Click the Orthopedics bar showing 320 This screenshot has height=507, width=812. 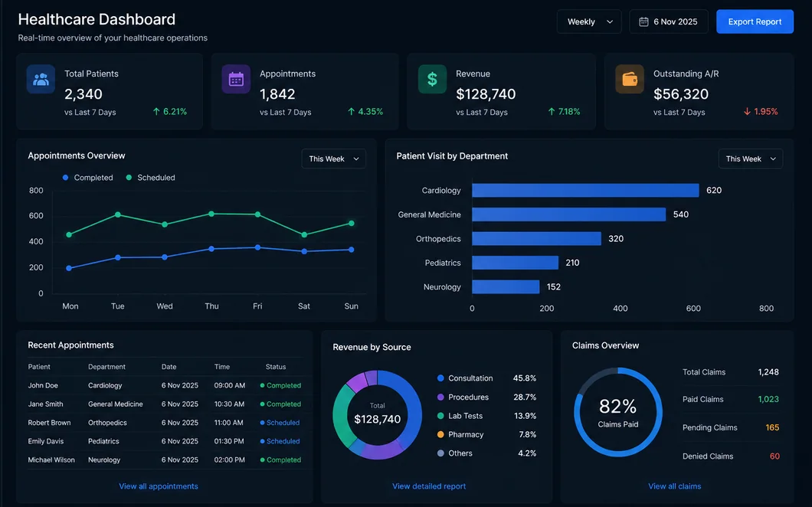coord(536,239)
